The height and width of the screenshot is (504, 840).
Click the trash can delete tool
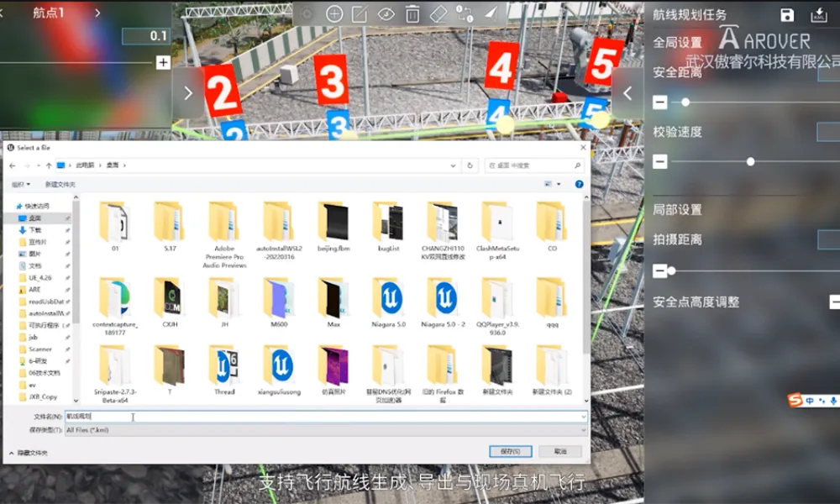pos(412,14)
